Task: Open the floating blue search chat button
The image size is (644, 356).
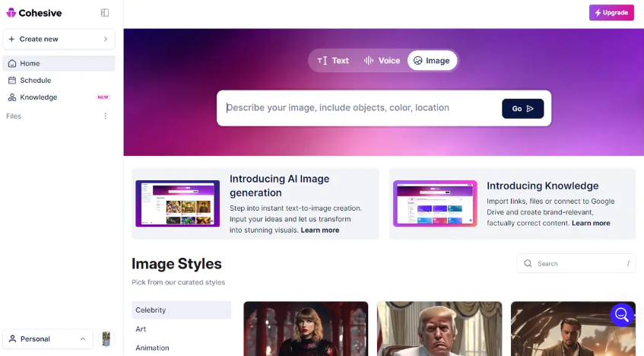Action: click(x=622, y=315)
